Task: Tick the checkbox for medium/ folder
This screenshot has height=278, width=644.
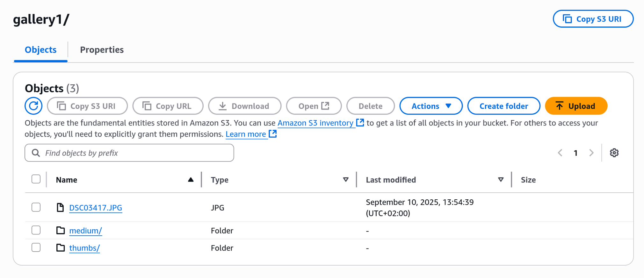Action: click(36, 230)
